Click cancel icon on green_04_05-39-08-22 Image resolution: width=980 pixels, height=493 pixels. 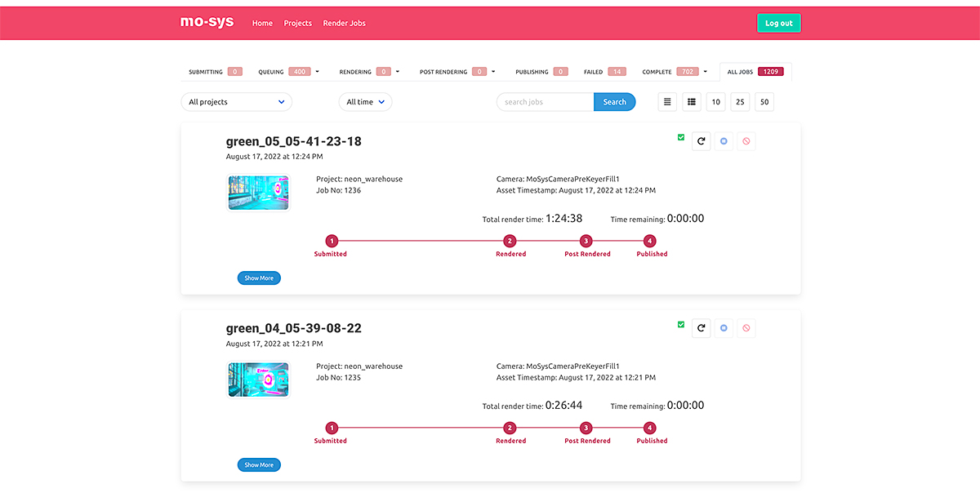(x=746, y=328)
